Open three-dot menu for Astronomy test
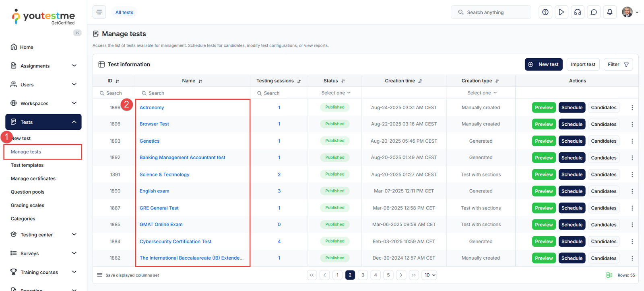 (x=632, y=108)
